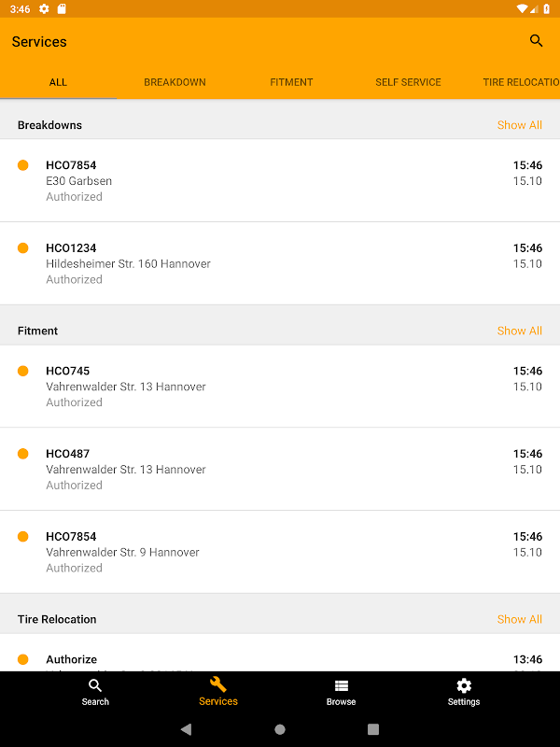560x747 pixels.
Task: Open HCO7854 Vahrenwalder Str. 9 entry
Action: (x=280, y=552)
